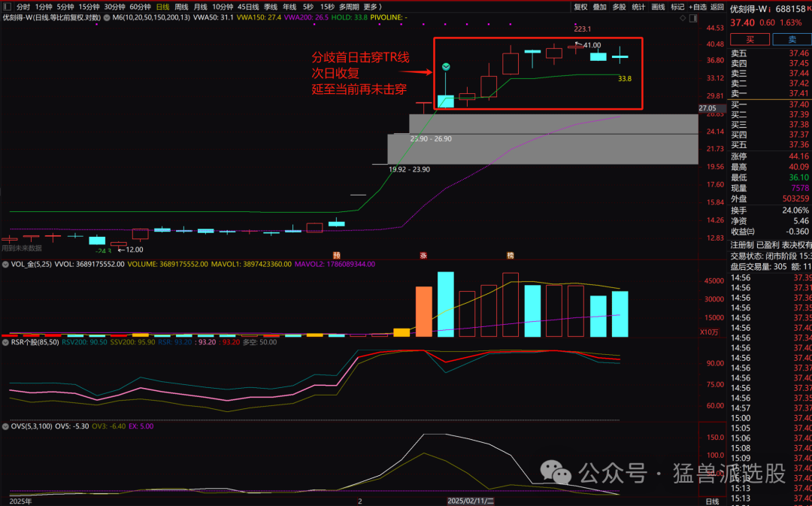Select the 5秒 period tab

pos(308,7)
